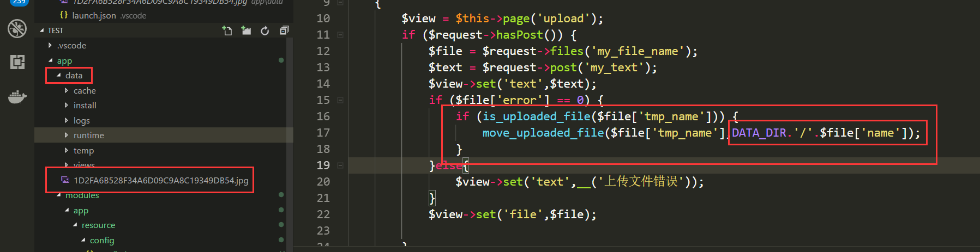
Task: Expand the .vscode folder
Action: point(71,46)
